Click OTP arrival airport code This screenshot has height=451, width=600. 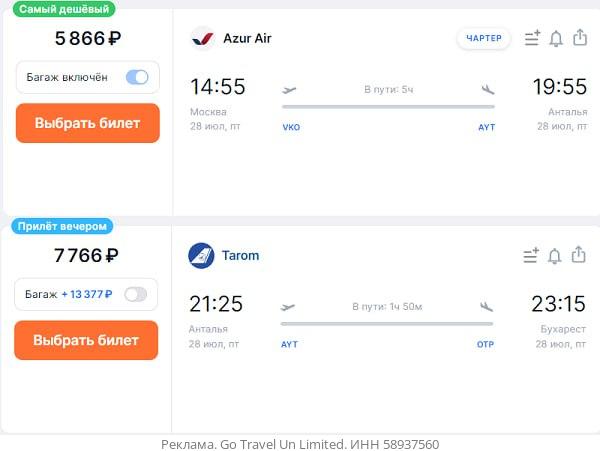(485, 344)
